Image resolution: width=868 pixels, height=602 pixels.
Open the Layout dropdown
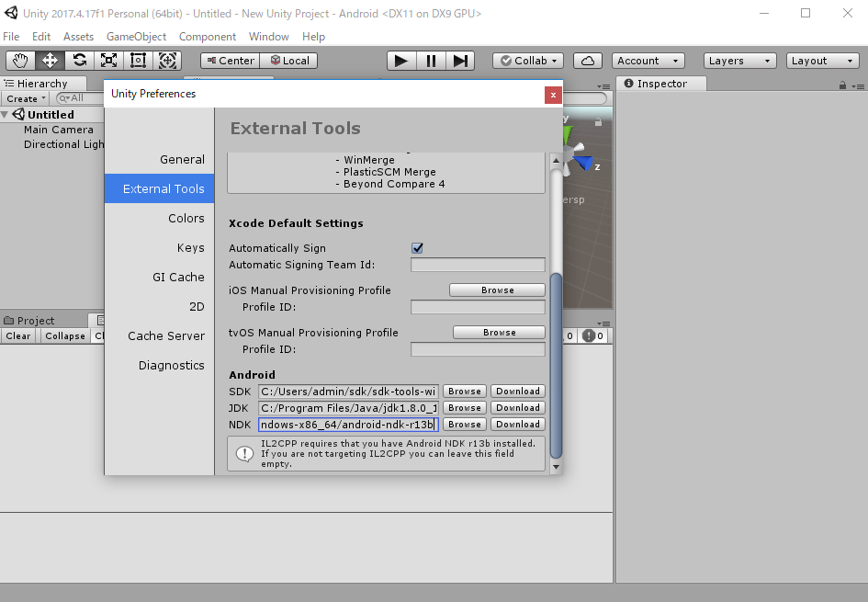pos(823,61)
